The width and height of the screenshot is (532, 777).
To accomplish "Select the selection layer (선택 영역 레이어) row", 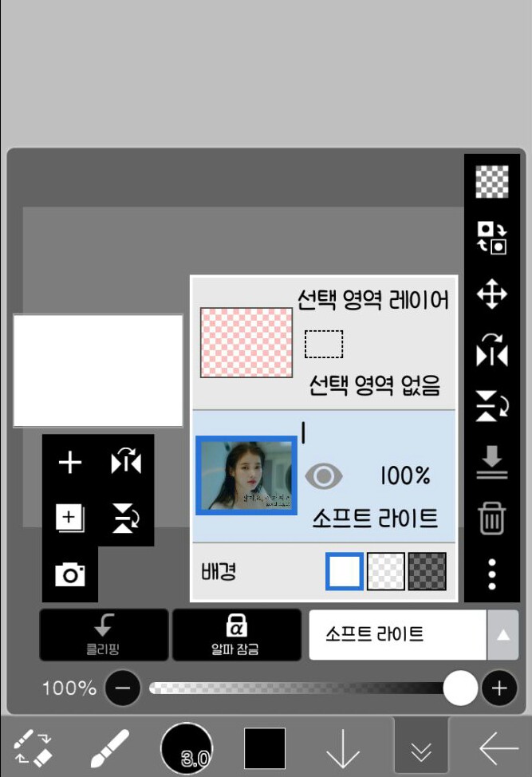I will coord(324,343).
